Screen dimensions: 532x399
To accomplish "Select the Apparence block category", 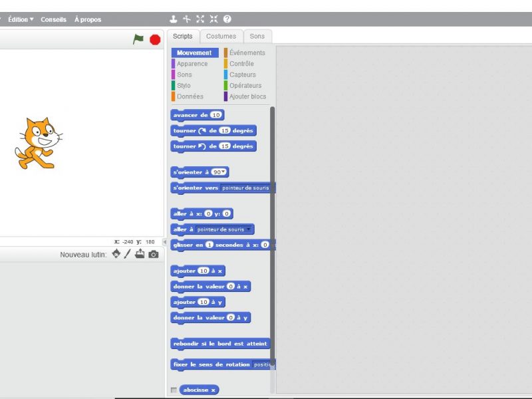I will (190, 63).
